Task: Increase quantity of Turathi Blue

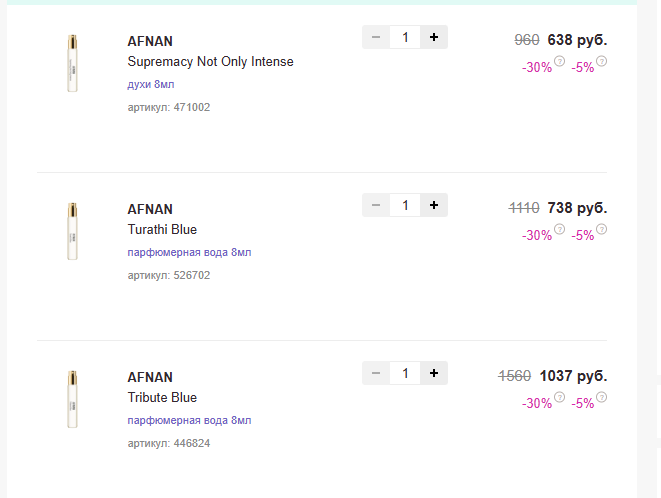Action: pos(434,205)
